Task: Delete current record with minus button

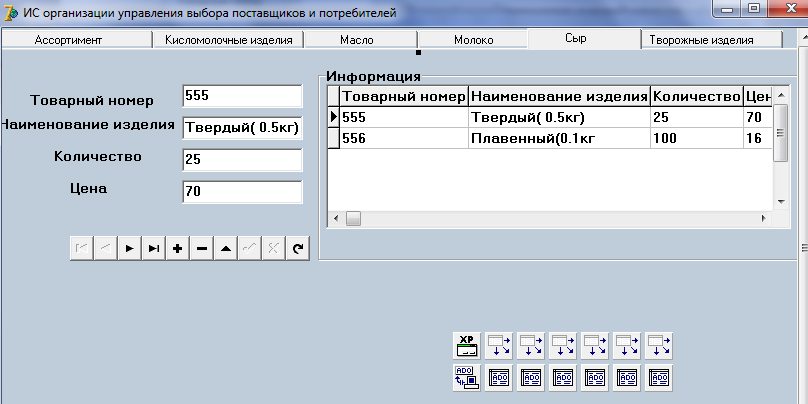Action: 202,248
